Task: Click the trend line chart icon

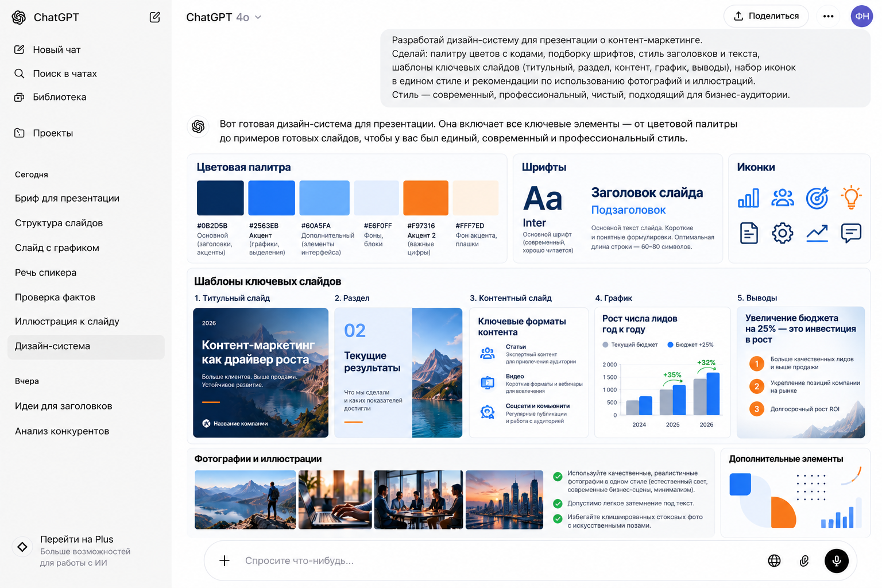Action: 817,233
